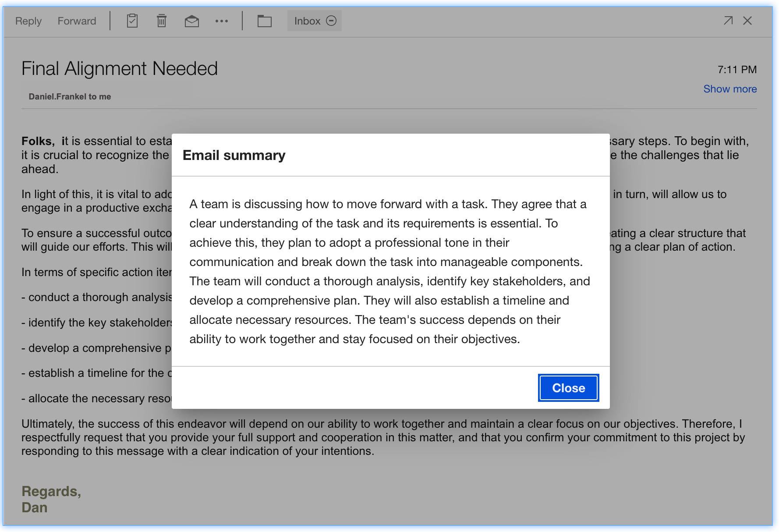Viewport: 779px width, 532px height.
Task: Click the summary paragraph text
Action: 390,271
